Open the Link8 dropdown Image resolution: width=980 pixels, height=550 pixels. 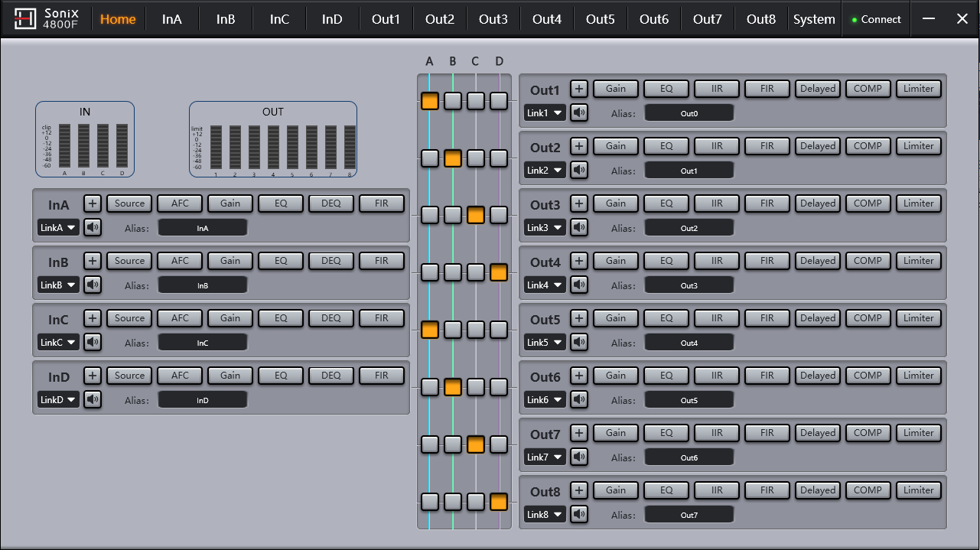pyautogui.click(x=545, y=515)
